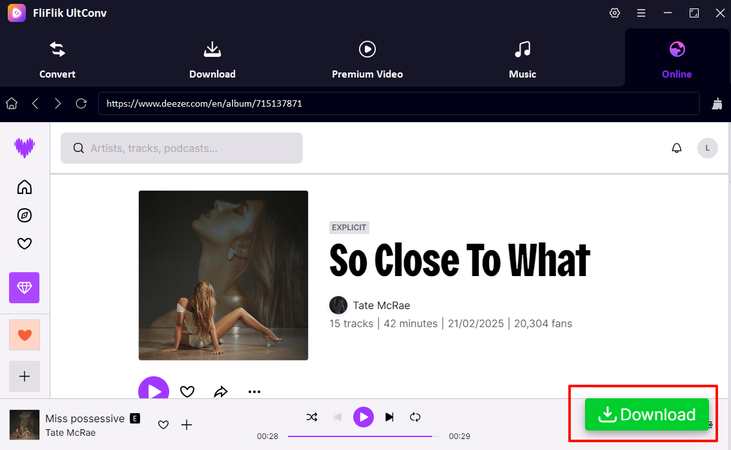This screenshot has width=731, height=450.
Task: Click the purple premium diamond button
Action: pos(24,288)
